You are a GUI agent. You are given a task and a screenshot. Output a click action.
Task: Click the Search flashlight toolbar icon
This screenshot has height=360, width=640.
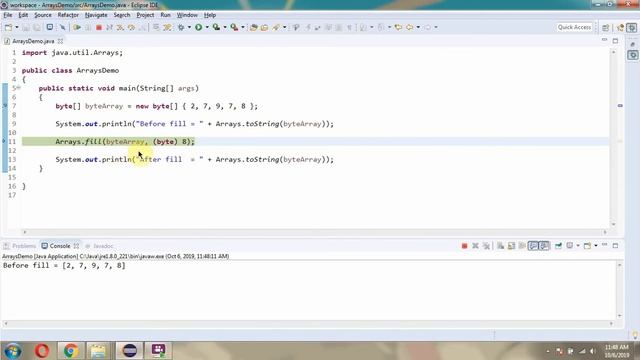276,27
